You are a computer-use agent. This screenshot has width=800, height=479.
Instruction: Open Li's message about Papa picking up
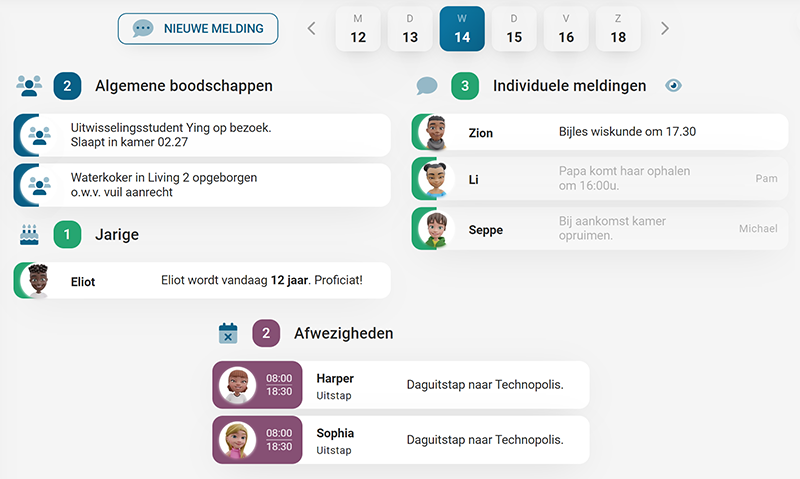tap(610, 179)
